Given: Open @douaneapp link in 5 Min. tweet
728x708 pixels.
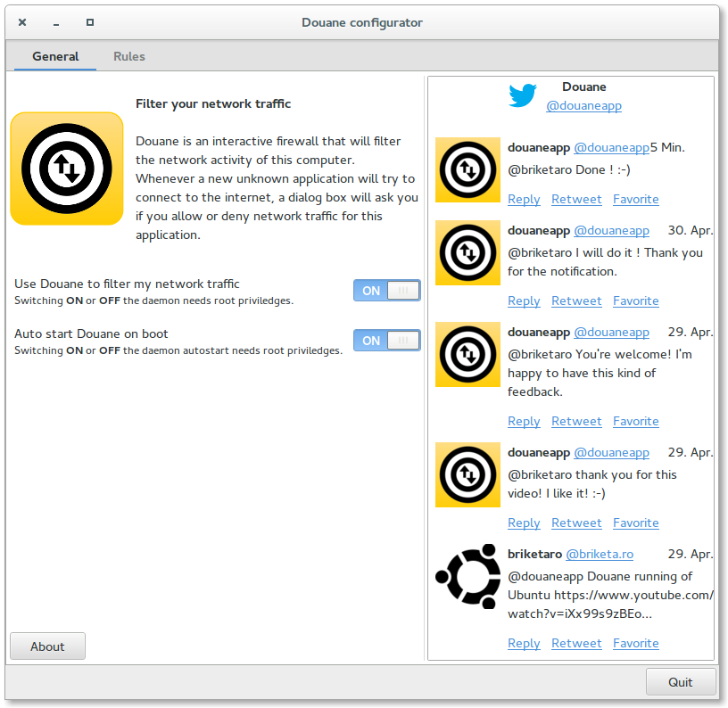Looking at the screenshot, I should [x=611, y=147].
